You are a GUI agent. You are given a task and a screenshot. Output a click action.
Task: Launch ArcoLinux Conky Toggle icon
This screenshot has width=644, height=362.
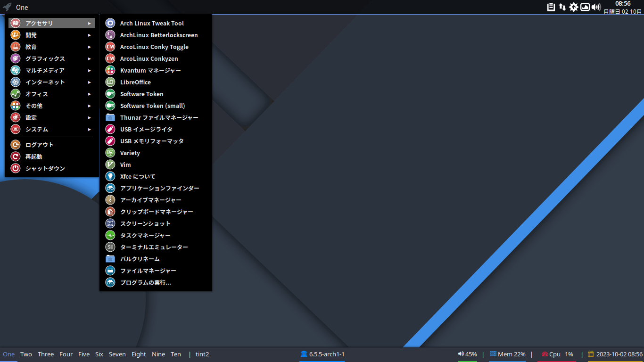tap(110, 47)
